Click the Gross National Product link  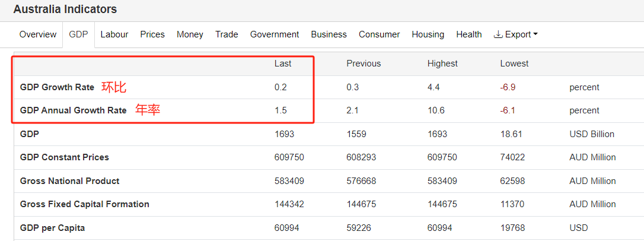coord(69,181)
